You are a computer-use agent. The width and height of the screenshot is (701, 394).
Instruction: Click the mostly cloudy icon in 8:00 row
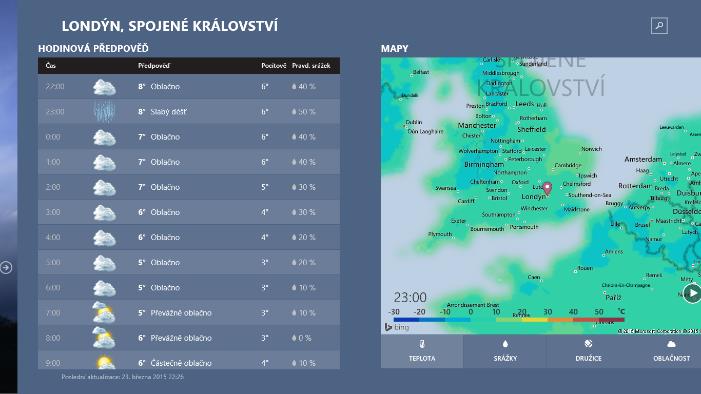[x=104, y=337]
